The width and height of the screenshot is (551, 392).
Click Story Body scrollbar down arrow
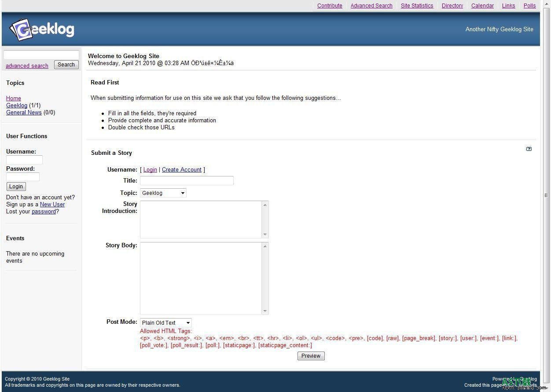(x=265, y=311)
